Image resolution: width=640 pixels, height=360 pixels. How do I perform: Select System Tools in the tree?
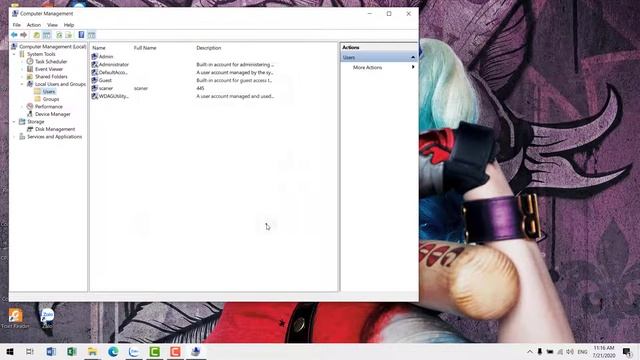pos(41,54)
